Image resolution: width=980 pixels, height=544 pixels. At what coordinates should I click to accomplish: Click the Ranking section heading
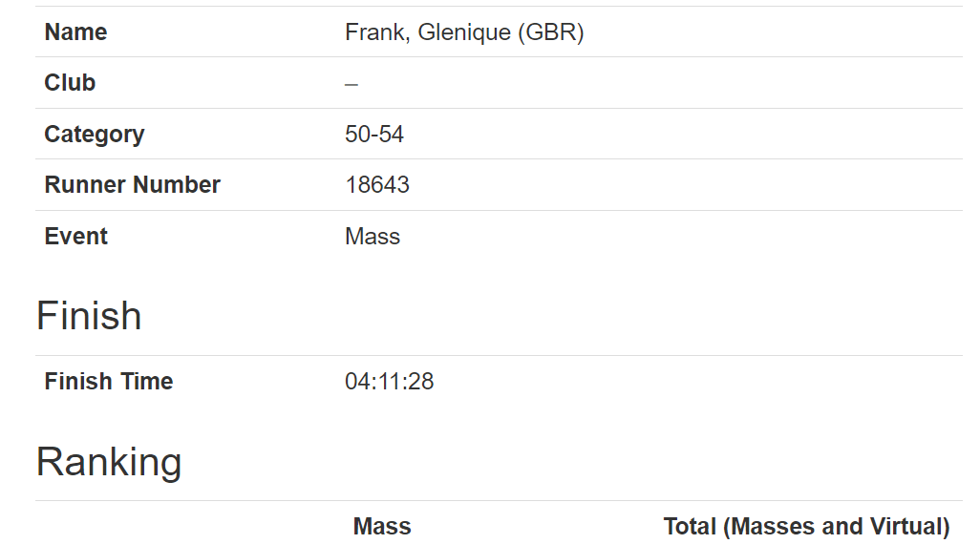pyautogui.click(x=109, y=462)
